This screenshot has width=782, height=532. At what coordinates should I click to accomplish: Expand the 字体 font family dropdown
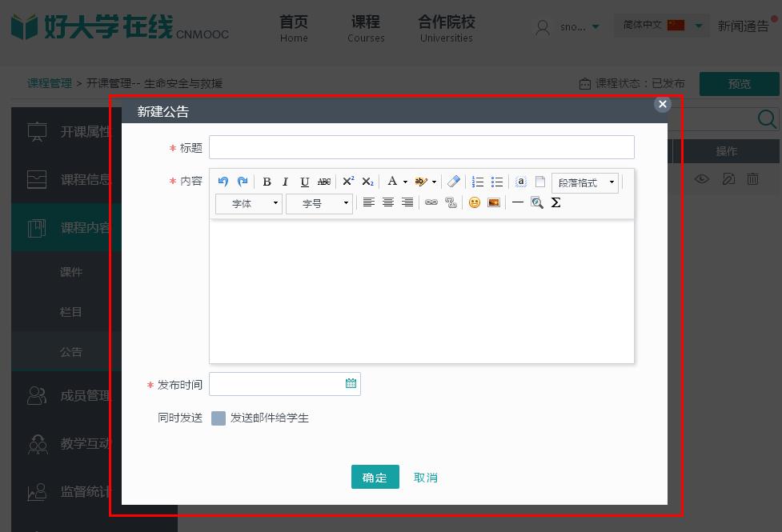coord(249,203)
